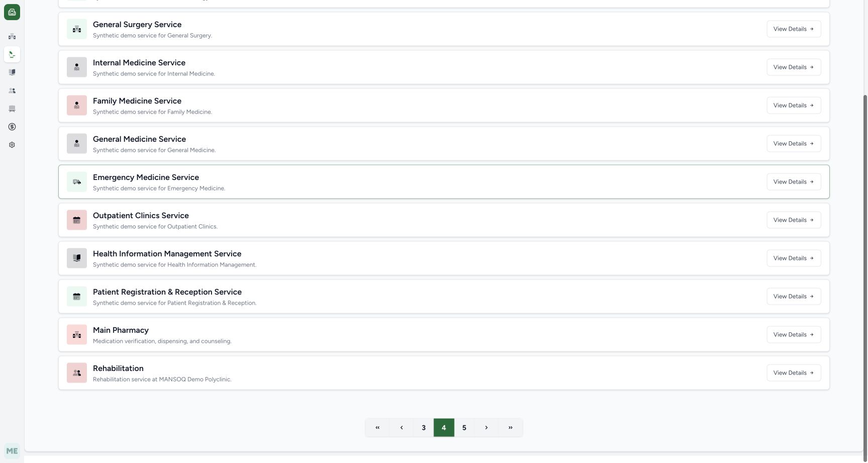Go to previous page arrow
Viewport: 868px width, 463px height.
coord(401,428)
